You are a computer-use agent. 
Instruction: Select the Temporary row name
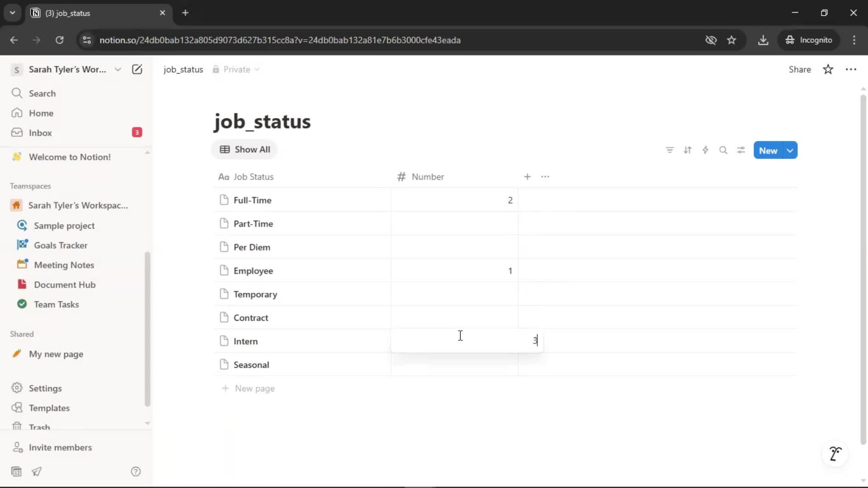(255, 294)
